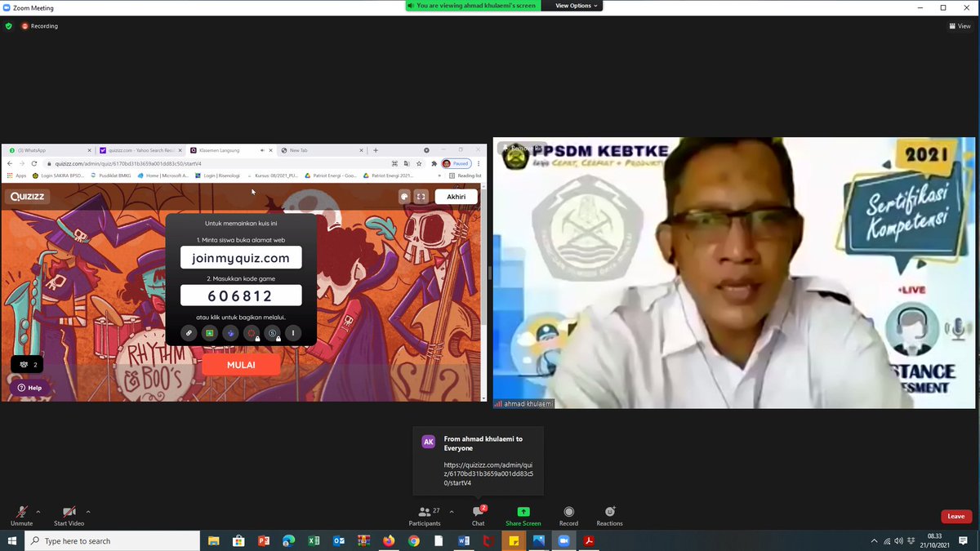Viewport: 980px width, 551px height.
Task: Open the Reading list in bookmarks bar
Action: click(x=465, y=175)
